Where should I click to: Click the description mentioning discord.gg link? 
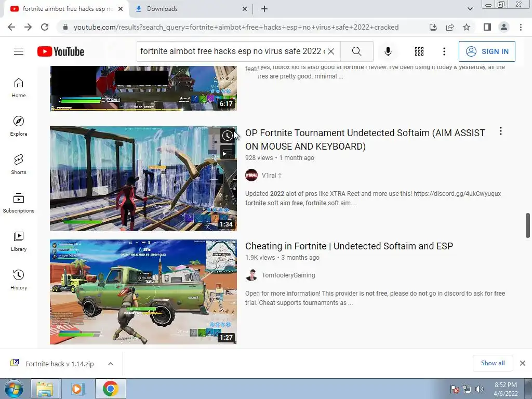tap(373, 198)
